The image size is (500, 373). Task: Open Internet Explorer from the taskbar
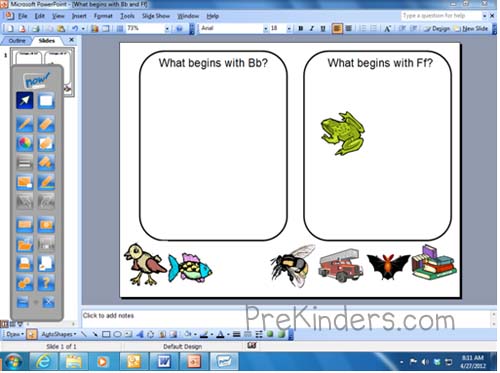click(x=43, y=362)
